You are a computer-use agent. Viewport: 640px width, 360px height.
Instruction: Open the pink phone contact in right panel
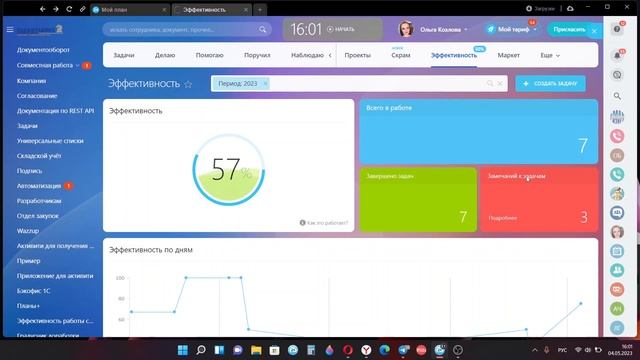617,136
